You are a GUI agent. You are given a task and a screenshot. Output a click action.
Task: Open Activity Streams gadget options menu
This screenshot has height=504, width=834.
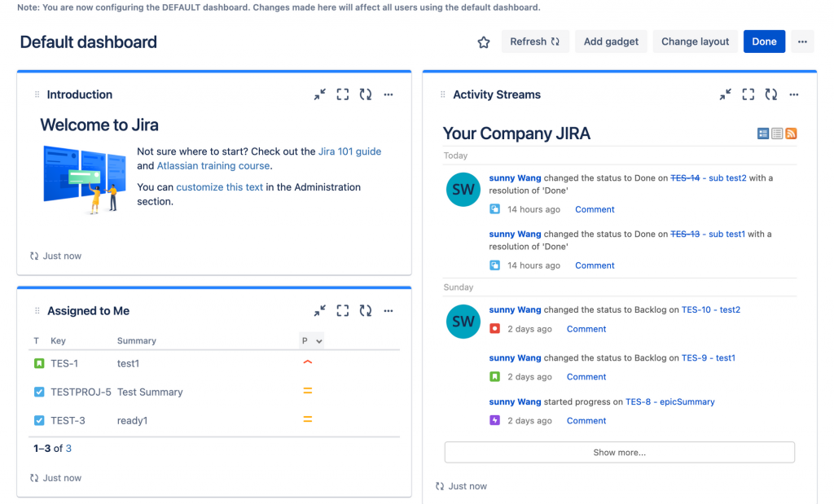point(794,94)
